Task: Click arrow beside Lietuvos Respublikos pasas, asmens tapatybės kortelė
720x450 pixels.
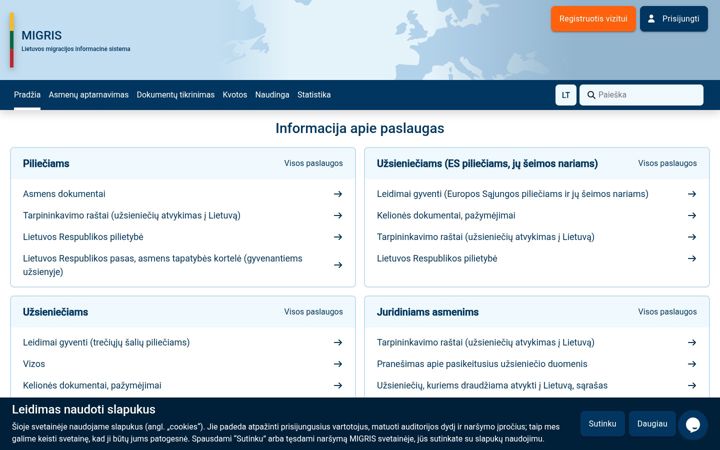Action: click(338, 265)
